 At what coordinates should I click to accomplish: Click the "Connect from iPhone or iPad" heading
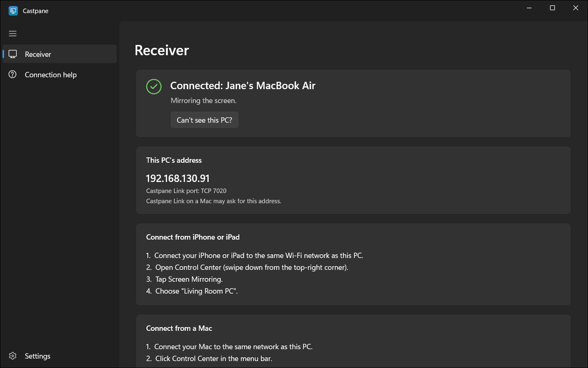pyautogui.click(x=193, y=237)
